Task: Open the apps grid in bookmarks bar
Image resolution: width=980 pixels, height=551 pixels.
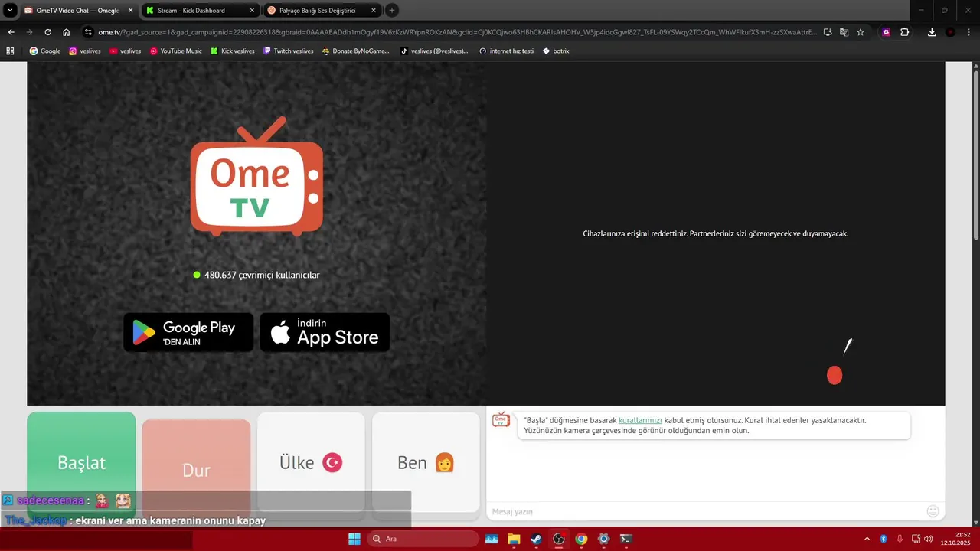Action: point(10,51)
